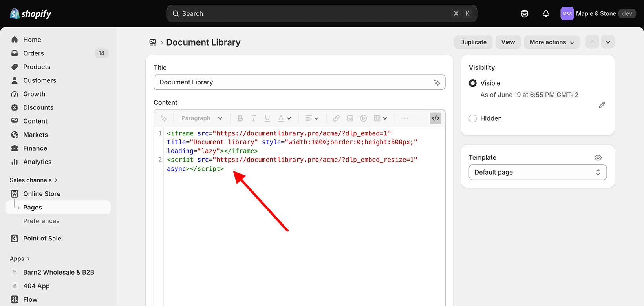Screen dimensions: 644x306
Task: Go to the next page with the down arrow
Action: (x=608, y=42)
